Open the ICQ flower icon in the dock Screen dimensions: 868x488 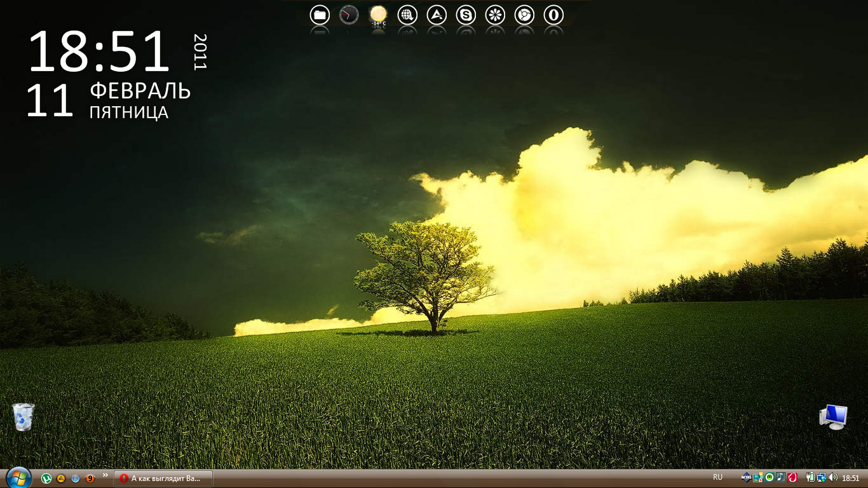pyautogui.click(x=495, y=15)
